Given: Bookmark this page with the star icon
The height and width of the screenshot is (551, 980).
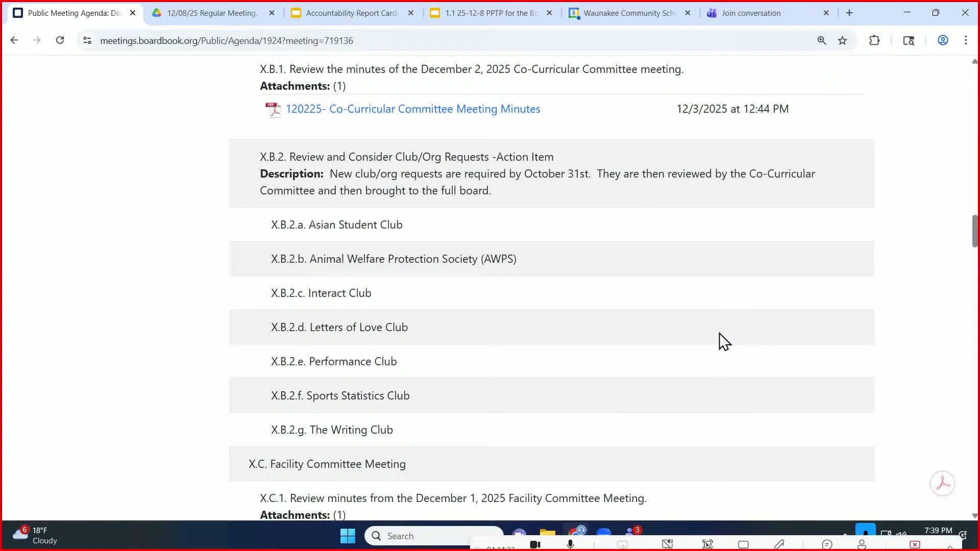Looking at the screenshot, I should [842, 40].
